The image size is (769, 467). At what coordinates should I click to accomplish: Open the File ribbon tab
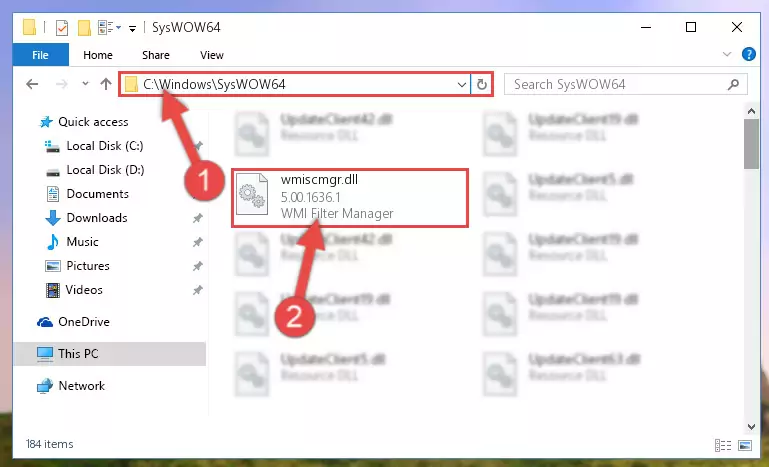pos(40,55)
